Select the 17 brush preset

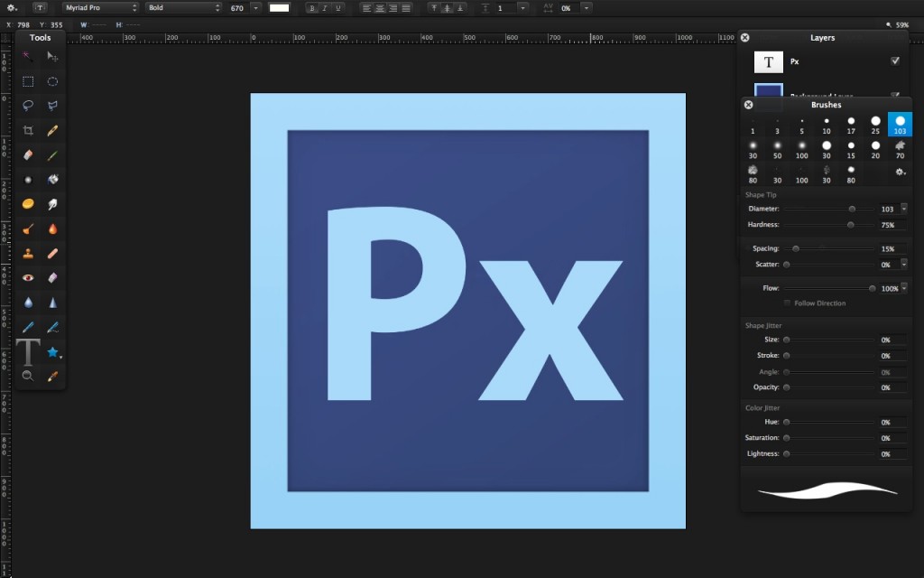pos(851,125)
